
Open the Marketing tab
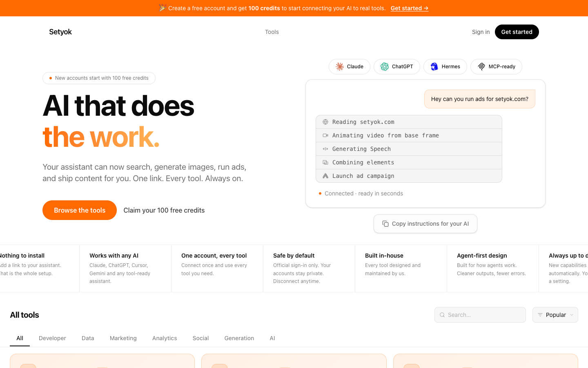(x=123, y=338)
